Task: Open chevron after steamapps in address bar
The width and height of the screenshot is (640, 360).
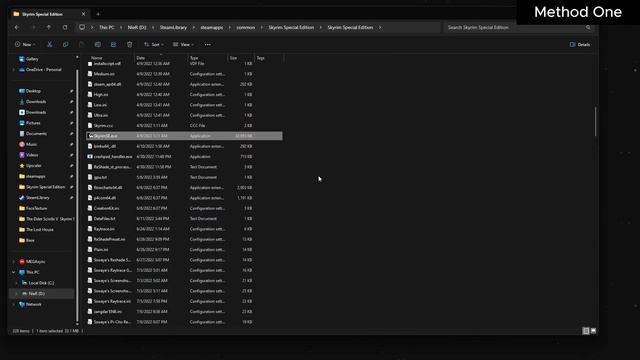Action: click(229, 27)
